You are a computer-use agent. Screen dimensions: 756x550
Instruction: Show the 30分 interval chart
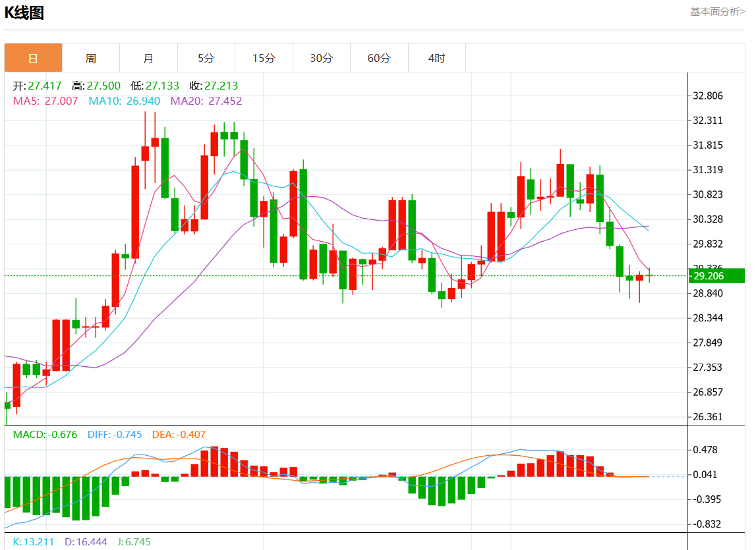tap(322, 58)
